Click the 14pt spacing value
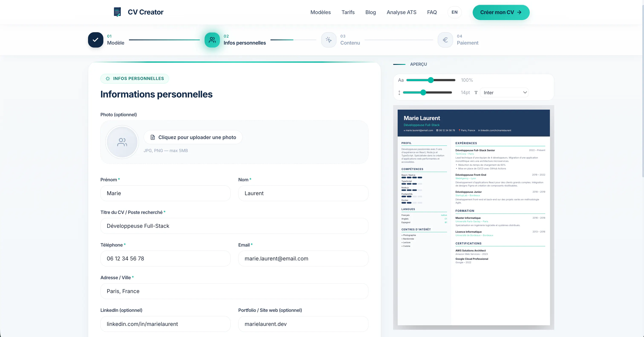Viewport: 644px width, 337px height. [x=465, y=93]
